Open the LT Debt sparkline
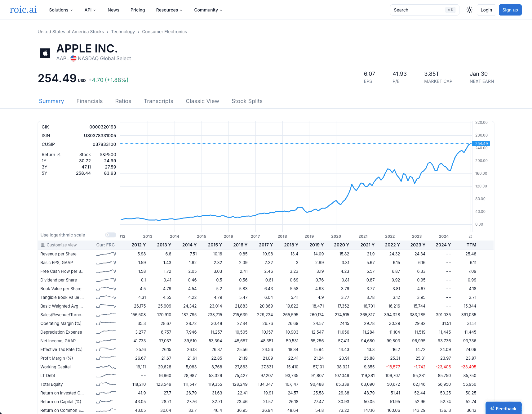This screenshot has width=532, height=414. point(106,376)
